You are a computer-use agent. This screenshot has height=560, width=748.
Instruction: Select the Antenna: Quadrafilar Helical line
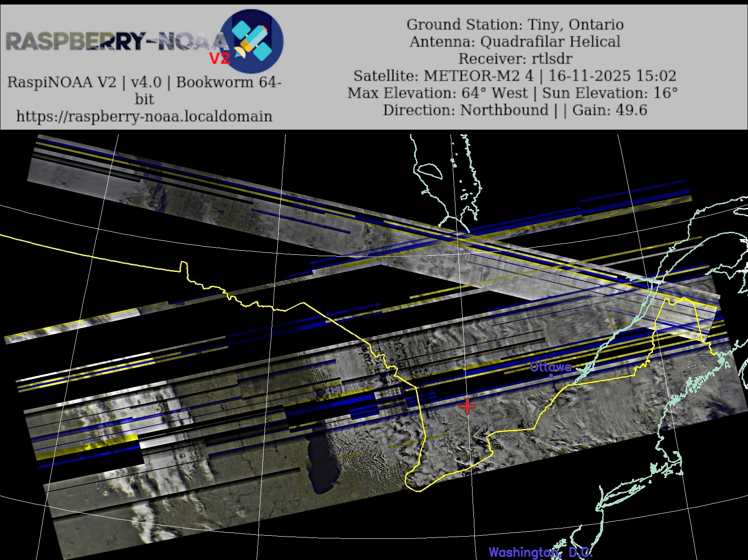coord(515,41)
